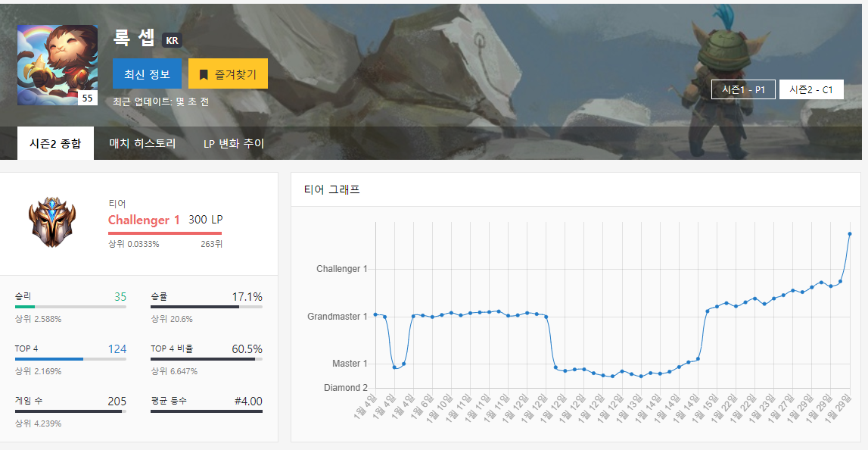Click the 최근 업데이트: 몇 초 전 text
868x450 pixels.
pyautogui.click(x=160, y=102)
